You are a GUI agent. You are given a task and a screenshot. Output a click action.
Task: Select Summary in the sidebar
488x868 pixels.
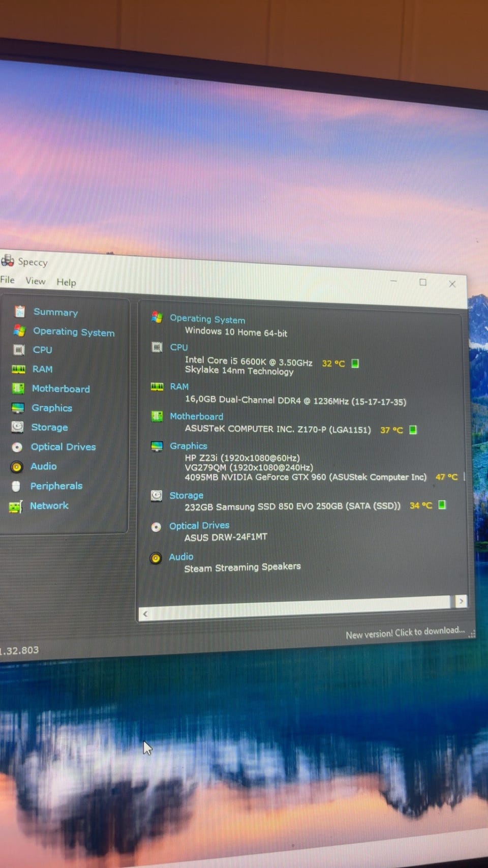coord(56,312)
